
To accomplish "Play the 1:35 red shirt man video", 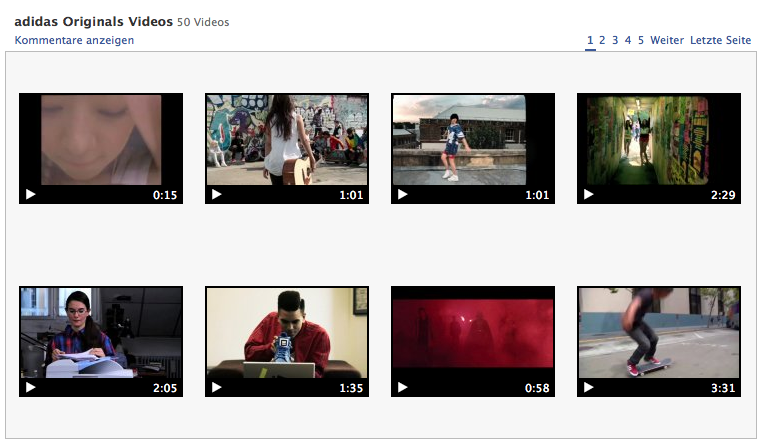I will [x=216, y=387].
